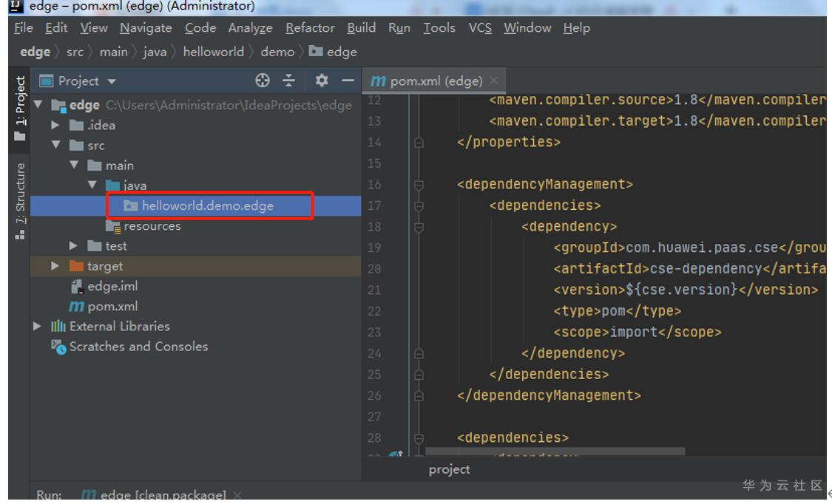The width and height of the screenshot is (832, 504).
Task: Select the helloworld.demo.edge package
Action: pos(195,205)
